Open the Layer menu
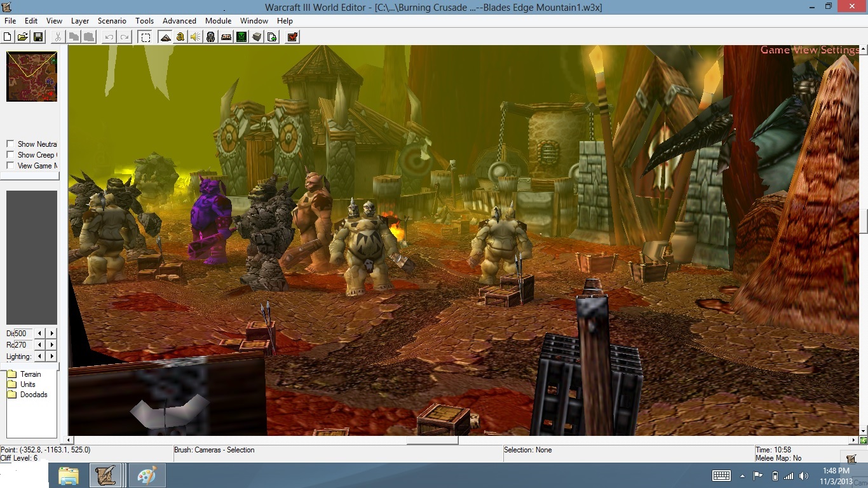 tap(80, 21)
